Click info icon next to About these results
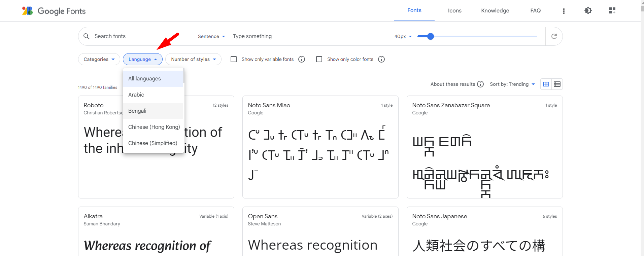644x256 pixels. pos(480,84)
